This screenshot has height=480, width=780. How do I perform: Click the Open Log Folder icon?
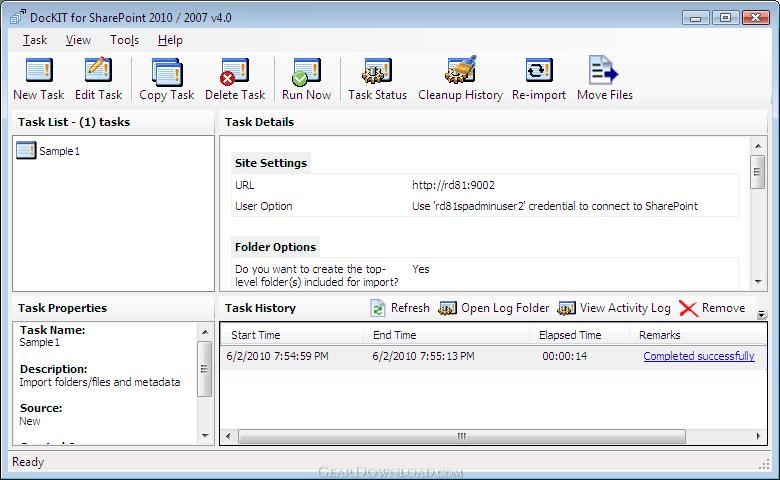point(447,308)
